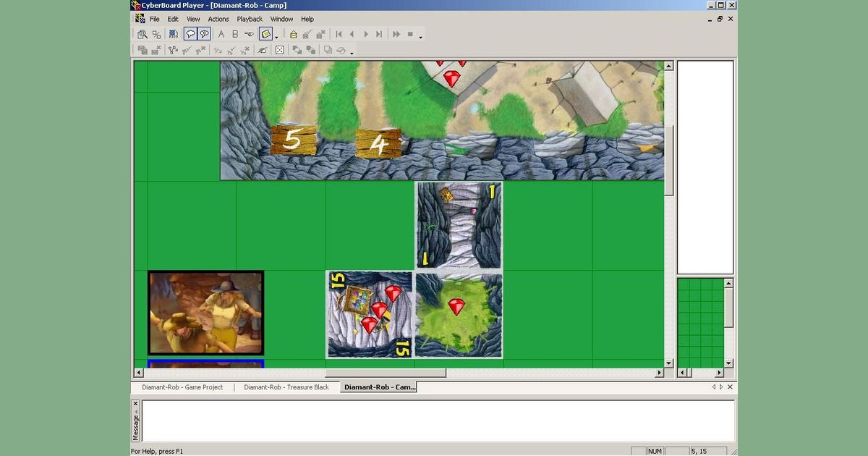Click the zoom magnifier toolbar icon
868x456 pixels.
(x=142, y=34)
